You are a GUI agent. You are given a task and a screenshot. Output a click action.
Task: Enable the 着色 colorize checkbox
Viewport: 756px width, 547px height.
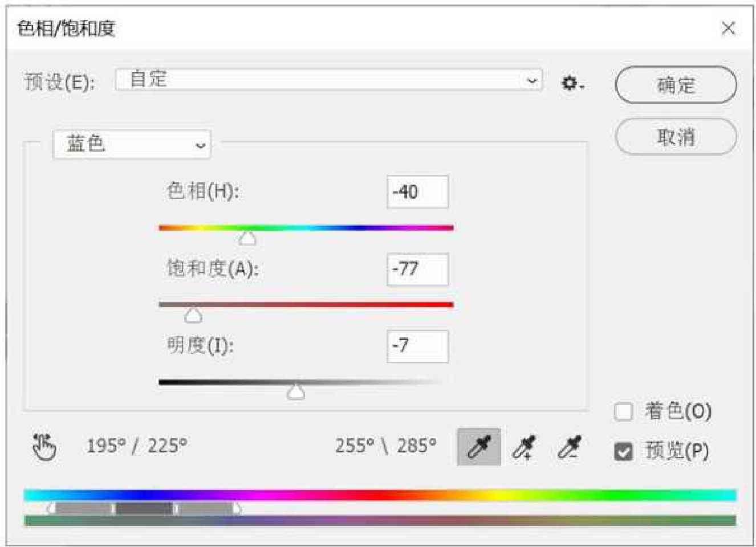(623, 411)
